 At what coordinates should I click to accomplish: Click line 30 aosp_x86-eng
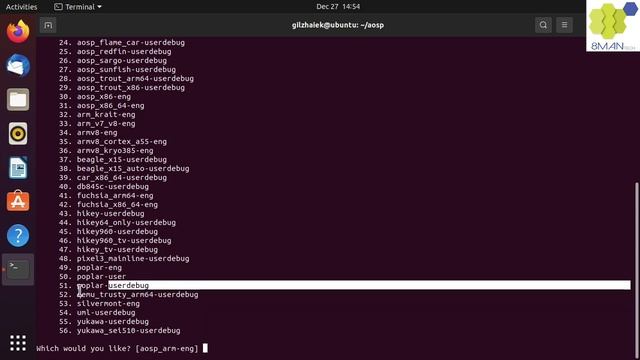95,96
